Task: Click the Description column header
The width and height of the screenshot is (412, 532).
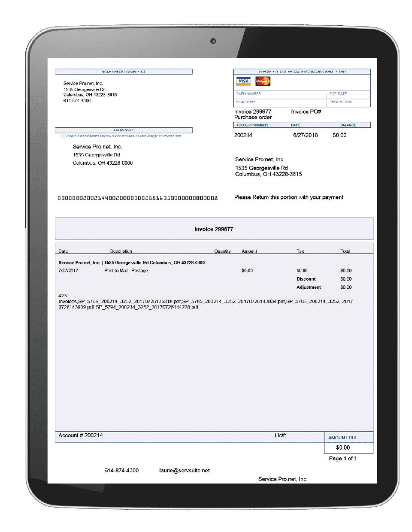Action: click(121, 251)
